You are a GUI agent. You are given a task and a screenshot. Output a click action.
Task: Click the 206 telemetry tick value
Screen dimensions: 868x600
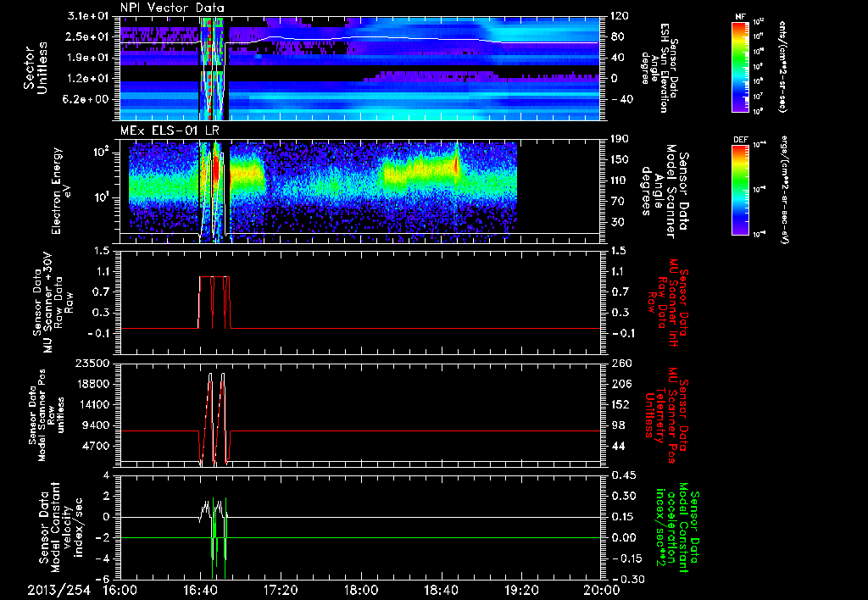click(x=621, y=384)
